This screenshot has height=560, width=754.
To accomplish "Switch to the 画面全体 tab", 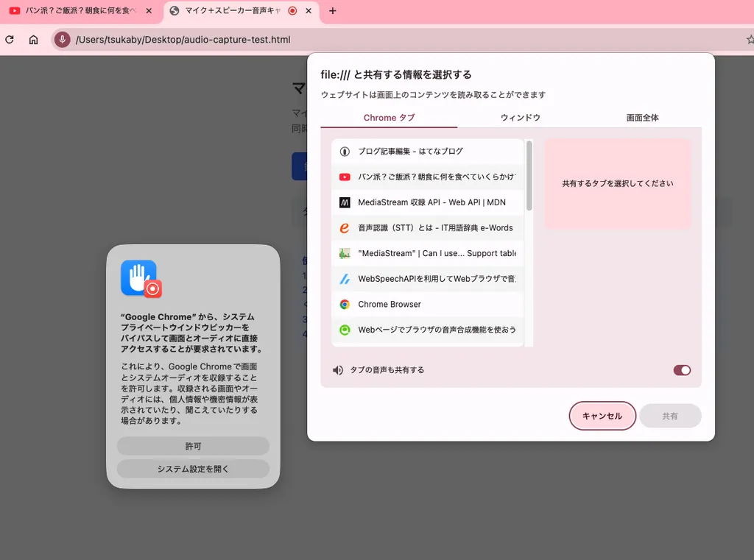I will point(642,118).
